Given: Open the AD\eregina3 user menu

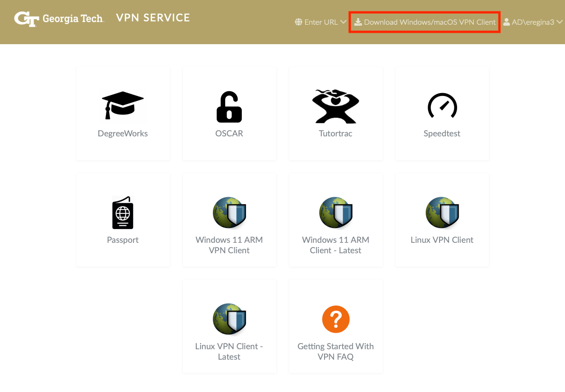Looking at the screenshot, I should 533,22.
